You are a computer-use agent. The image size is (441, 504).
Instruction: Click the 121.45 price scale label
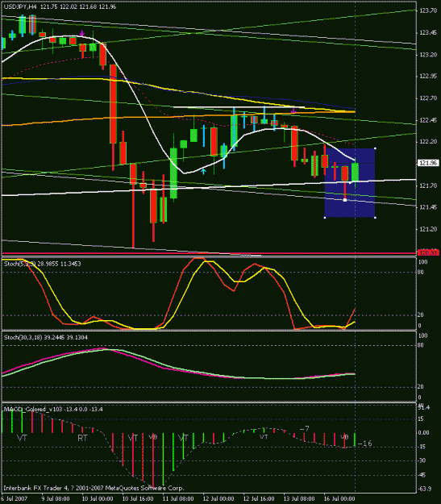[428, 207]
